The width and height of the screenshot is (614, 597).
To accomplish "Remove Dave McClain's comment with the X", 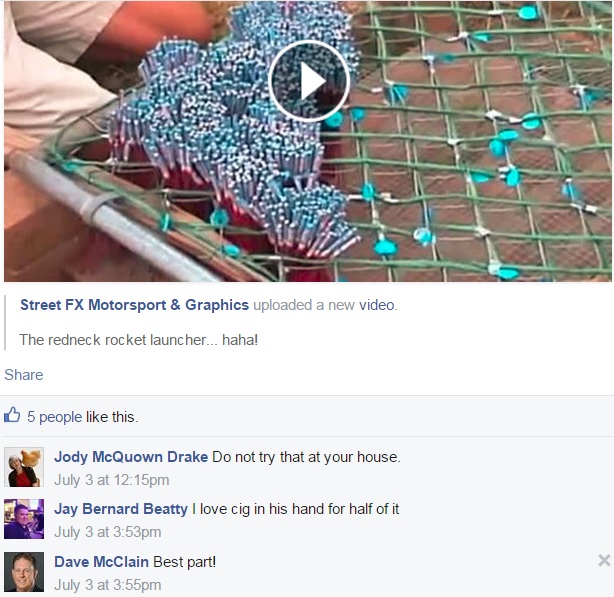I will coord(604,561).
